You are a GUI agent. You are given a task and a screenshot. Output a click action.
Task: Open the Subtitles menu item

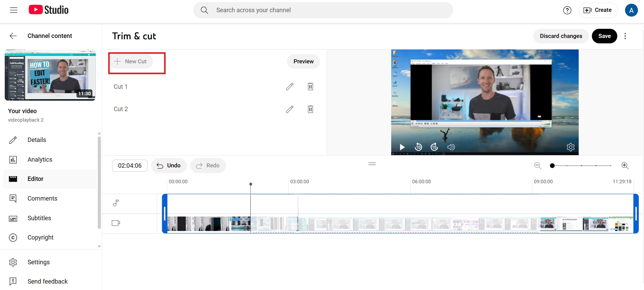tap(50, 218)
